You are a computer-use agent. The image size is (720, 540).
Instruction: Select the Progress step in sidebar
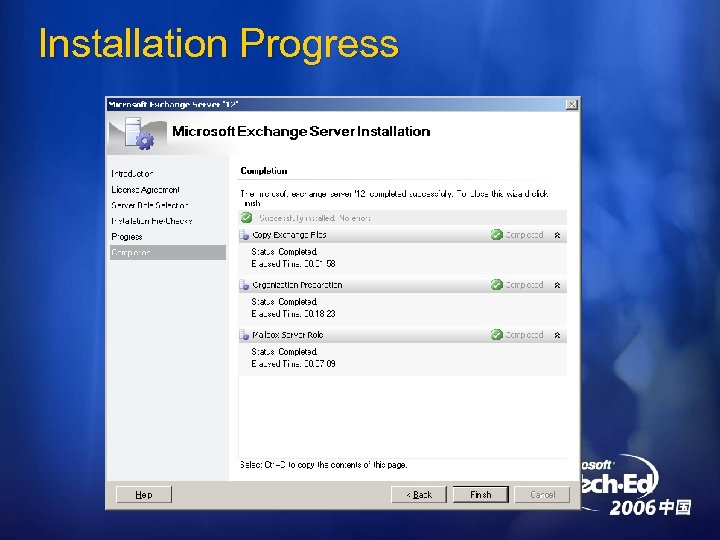(127, 237)
